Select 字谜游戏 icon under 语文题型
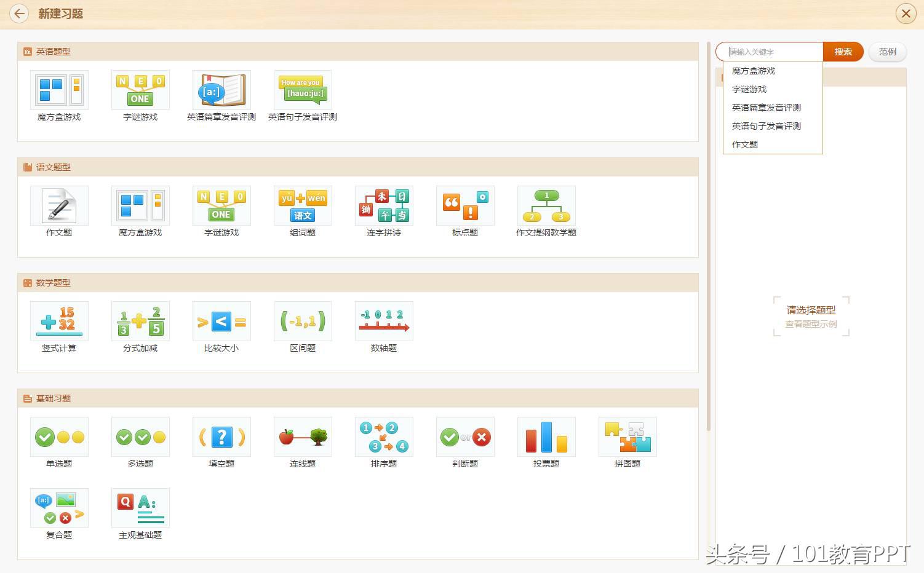 pyautogui.click(x=221, y=205)
